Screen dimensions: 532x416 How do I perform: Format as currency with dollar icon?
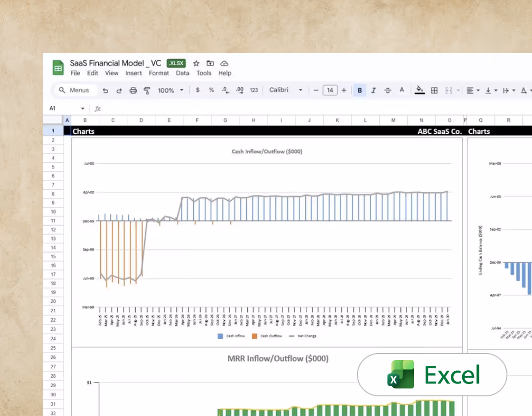point(198,90)
